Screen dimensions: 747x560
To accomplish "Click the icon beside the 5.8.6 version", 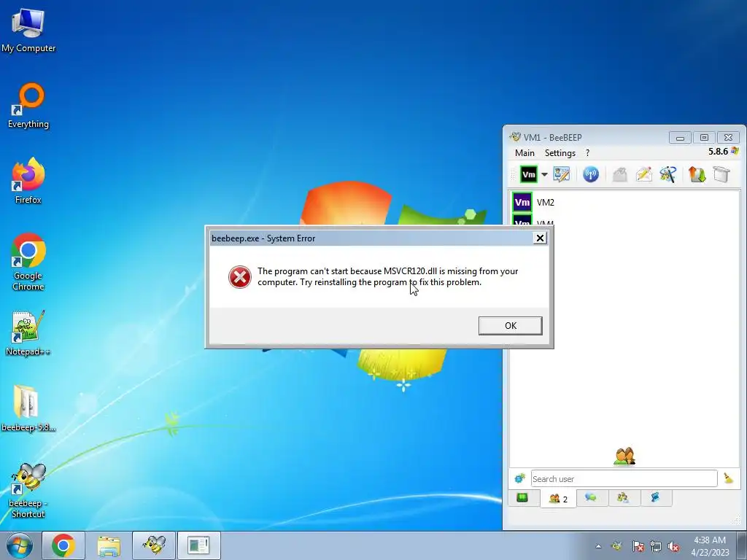I will 735,151.
